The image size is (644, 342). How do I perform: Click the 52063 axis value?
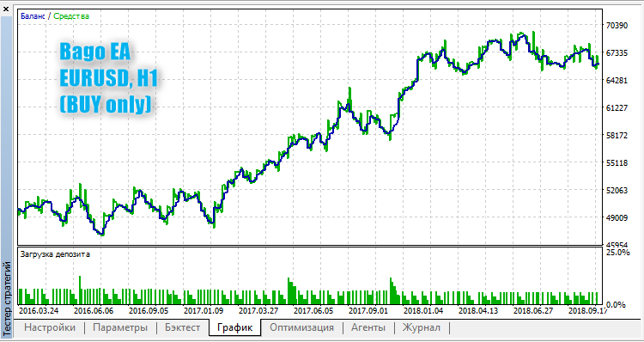pyautogui.click(x=617, y=190)
